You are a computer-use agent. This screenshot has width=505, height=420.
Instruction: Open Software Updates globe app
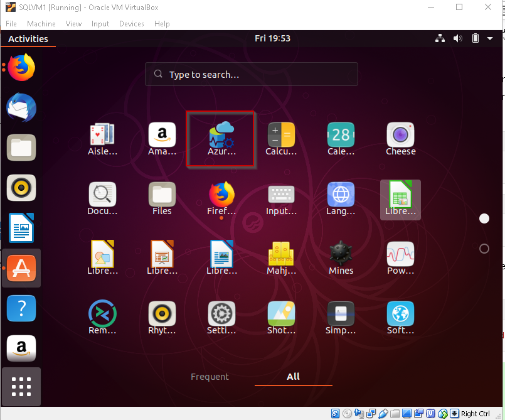(400, 318)
